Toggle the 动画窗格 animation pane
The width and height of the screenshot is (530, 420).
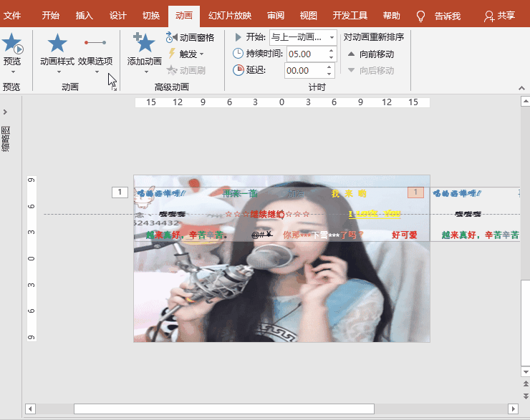[190, 37]
